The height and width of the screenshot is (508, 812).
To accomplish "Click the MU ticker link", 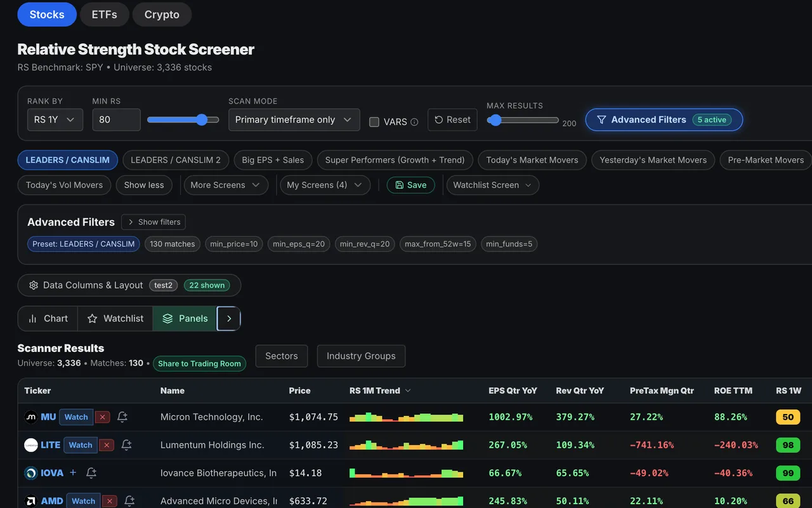I will 48,417.
